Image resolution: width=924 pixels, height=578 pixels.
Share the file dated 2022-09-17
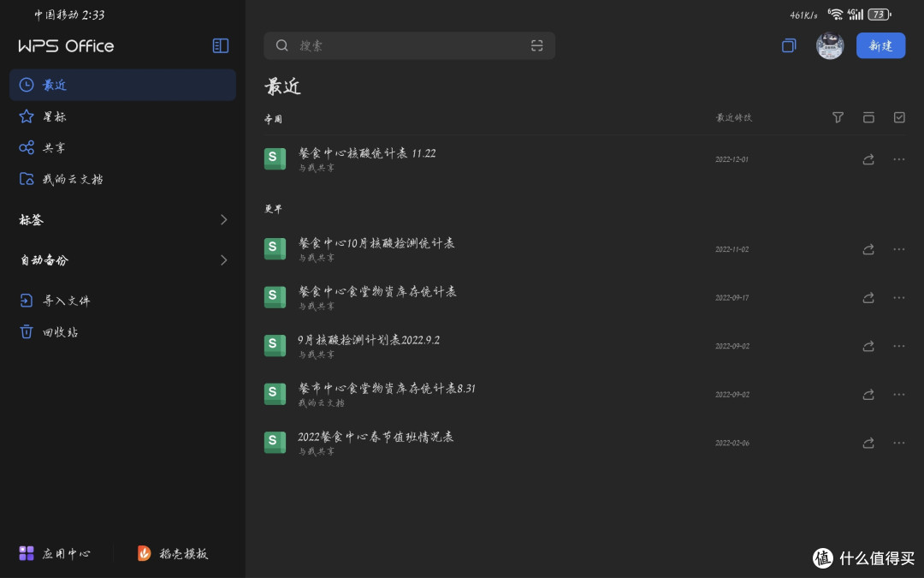click(868, 297)
